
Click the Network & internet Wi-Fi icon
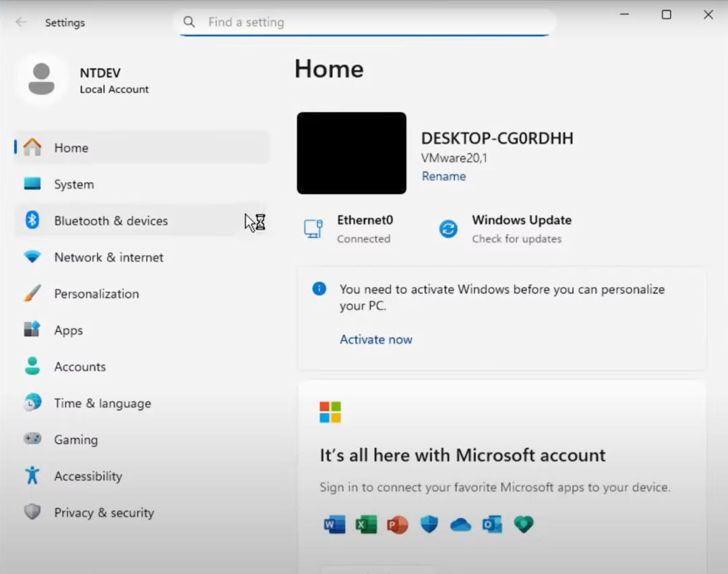(32, 257)
